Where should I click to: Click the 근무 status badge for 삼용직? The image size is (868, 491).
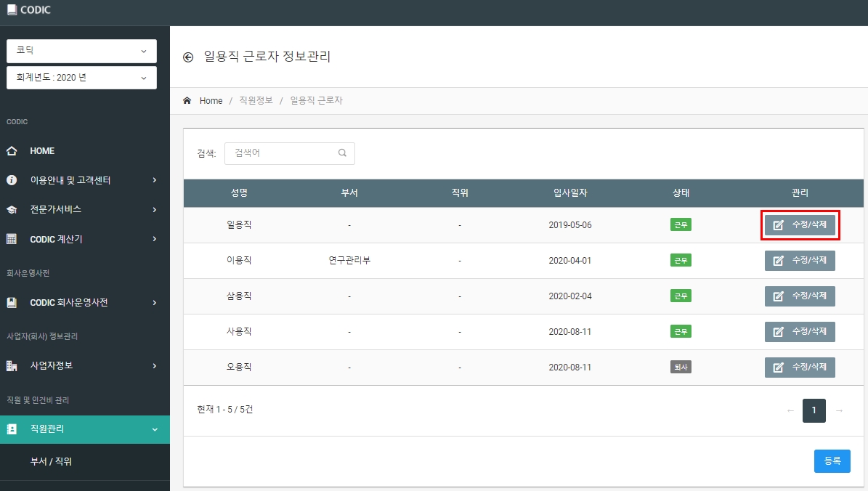click(x=681, y=296)
